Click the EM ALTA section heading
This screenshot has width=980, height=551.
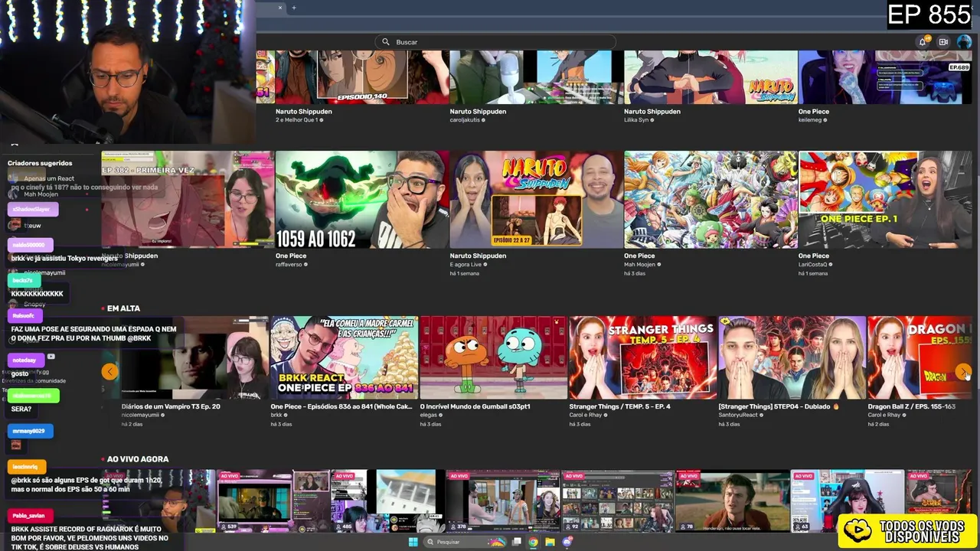123,308
